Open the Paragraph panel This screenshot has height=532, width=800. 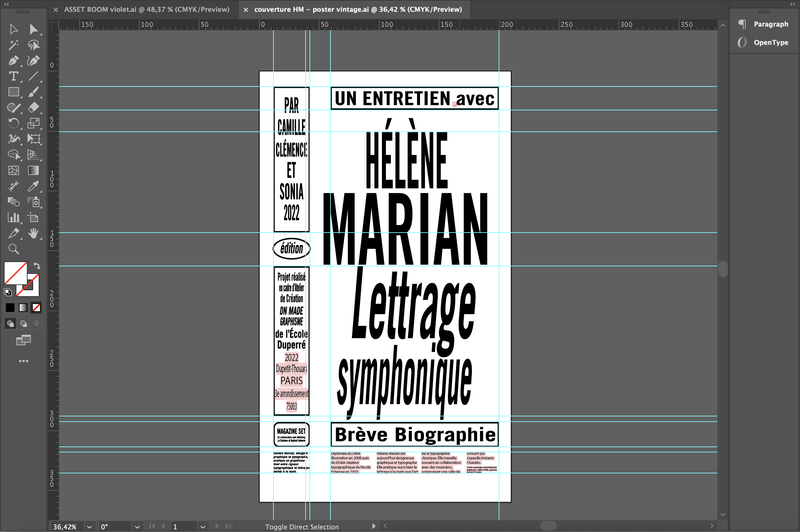pos(770,24)
